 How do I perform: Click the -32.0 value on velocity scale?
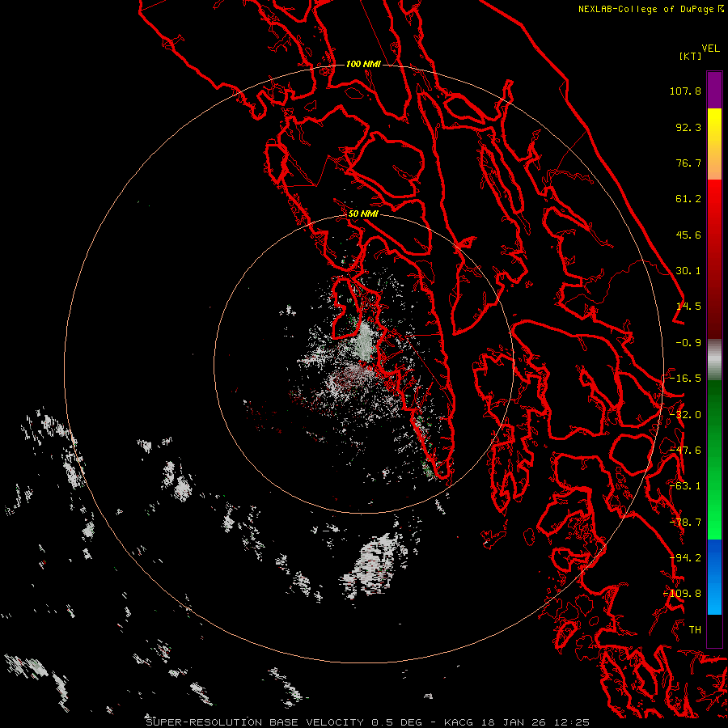685,415
